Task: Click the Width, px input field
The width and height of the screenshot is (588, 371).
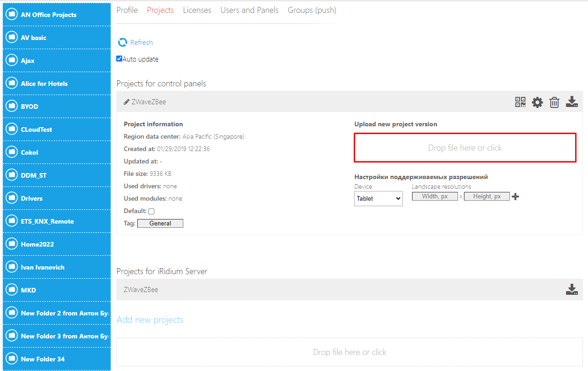Action: 435,197
